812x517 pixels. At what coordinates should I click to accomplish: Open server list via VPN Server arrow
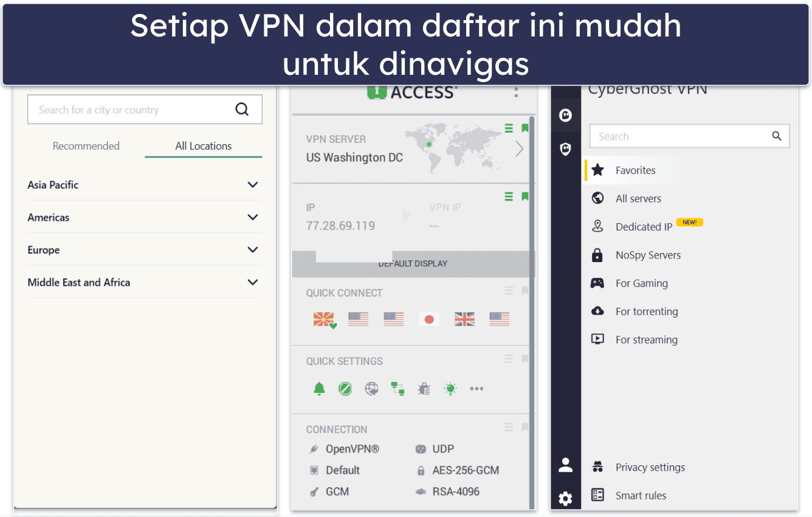coord(519,149)
